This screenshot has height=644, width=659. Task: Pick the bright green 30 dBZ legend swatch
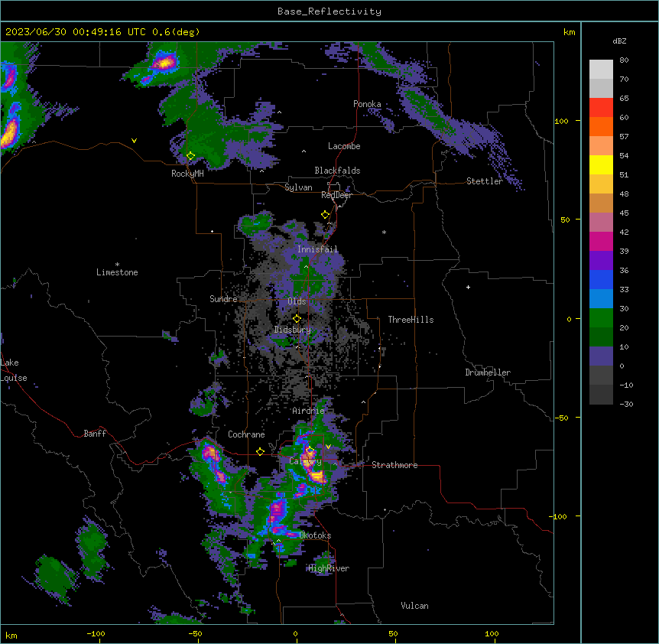[x=601, y=318]
